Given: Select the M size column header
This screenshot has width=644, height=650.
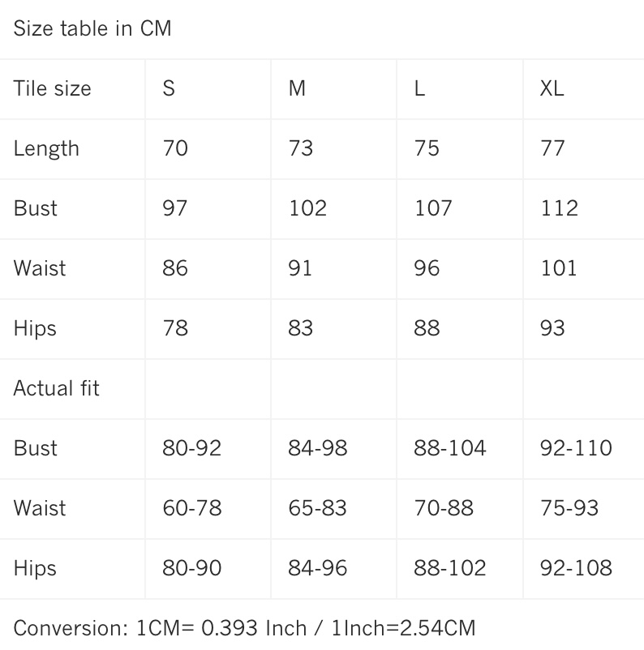Looking at the screenshot, I should 297,88.
